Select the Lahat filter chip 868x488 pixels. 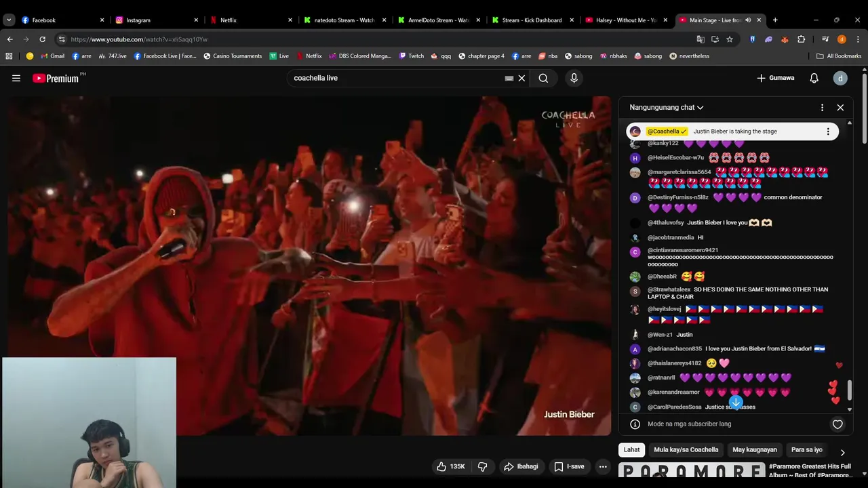coord(631,450)
